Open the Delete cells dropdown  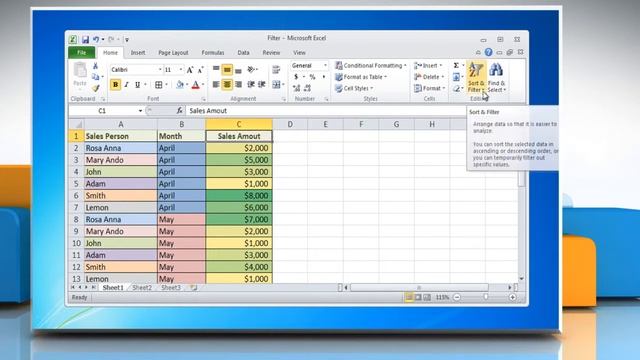[x=429, y=77]
